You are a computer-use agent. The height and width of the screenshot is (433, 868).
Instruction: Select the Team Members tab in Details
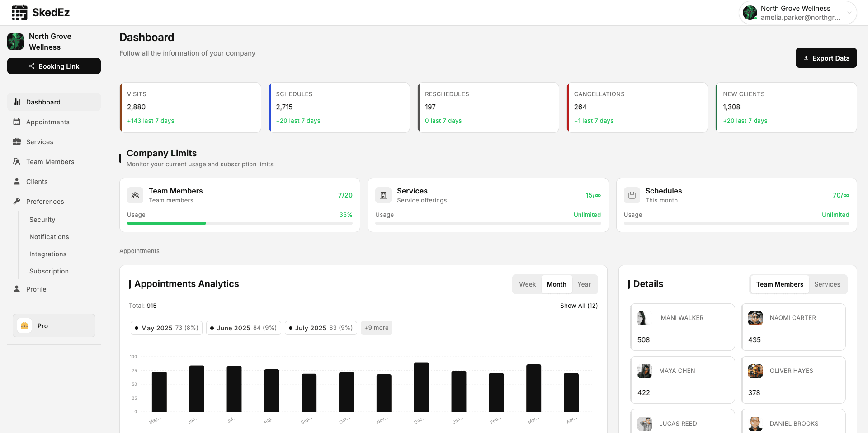779,284
